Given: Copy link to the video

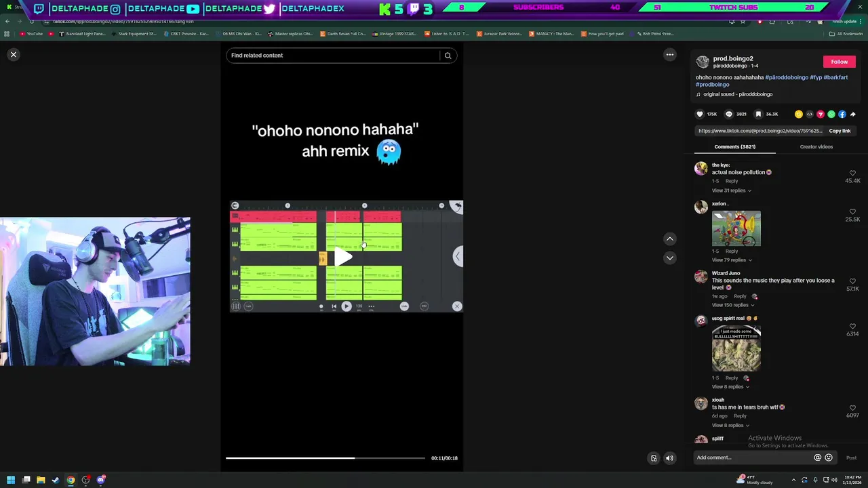Looking at the screenshot, I should coord(840,131).
